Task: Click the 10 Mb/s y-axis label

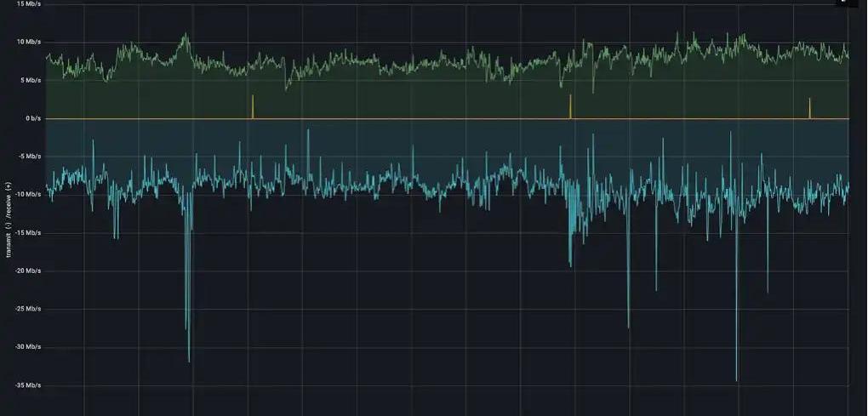Action: click(x=28, y=42)
